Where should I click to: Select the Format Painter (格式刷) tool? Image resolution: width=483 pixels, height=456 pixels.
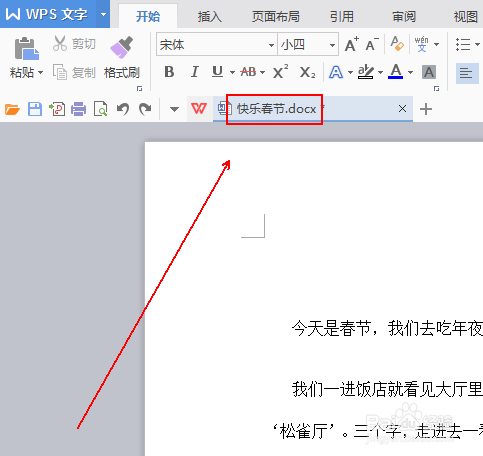[x=122, y=58]
